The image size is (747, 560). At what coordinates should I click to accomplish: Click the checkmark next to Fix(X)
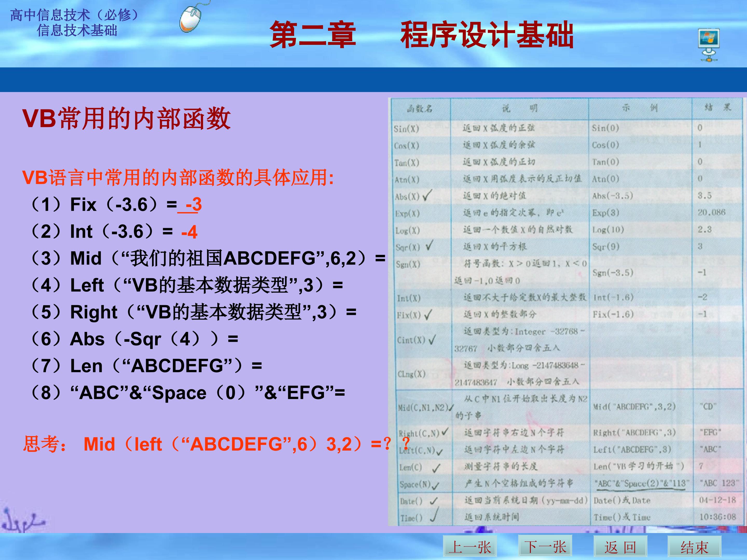coord(428,315)
